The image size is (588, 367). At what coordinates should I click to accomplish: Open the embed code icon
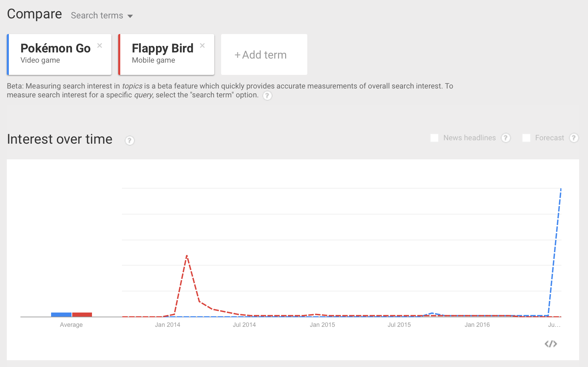(551, 344)
